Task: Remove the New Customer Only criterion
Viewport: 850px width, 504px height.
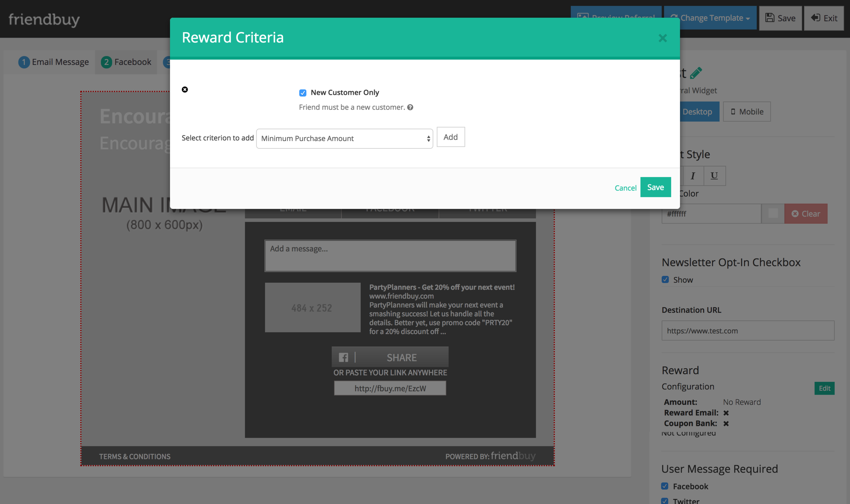Action: click(x=185, y=89)
